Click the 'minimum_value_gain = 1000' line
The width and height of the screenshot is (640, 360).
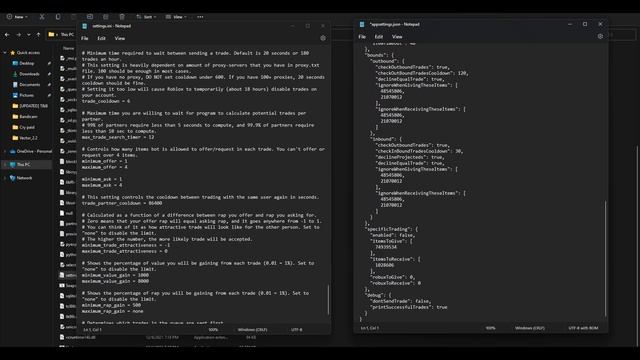(x=115, y=275)
